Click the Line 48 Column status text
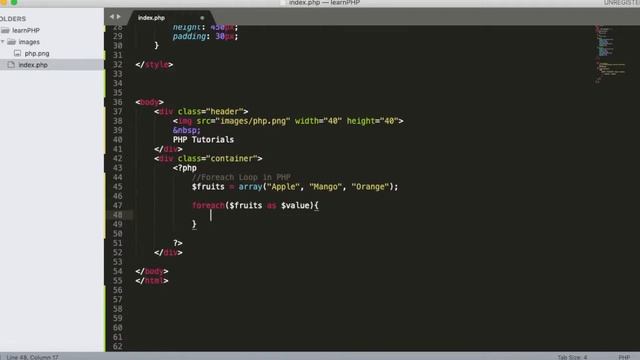The image size is (640, 360). click(x=32, y=357)
